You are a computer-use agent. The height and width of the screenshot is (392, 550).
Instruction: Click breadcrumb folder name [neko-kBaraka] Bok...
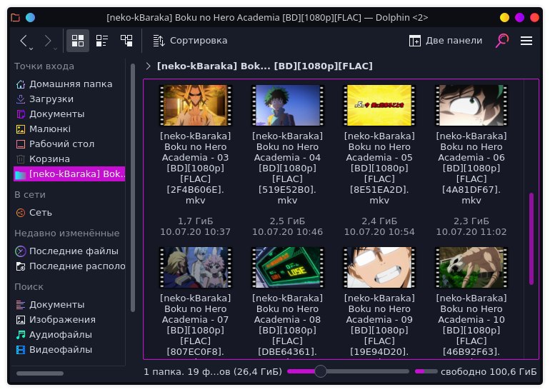pos(264,66)
